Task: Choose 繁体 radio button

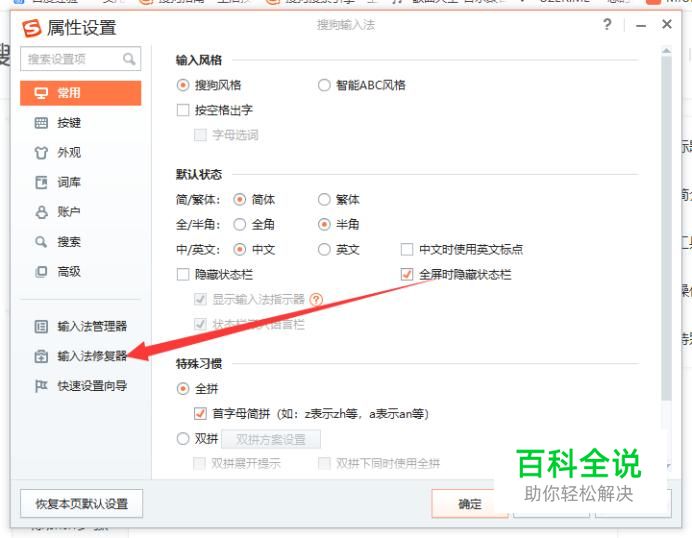Action: [x=324, y=200]
